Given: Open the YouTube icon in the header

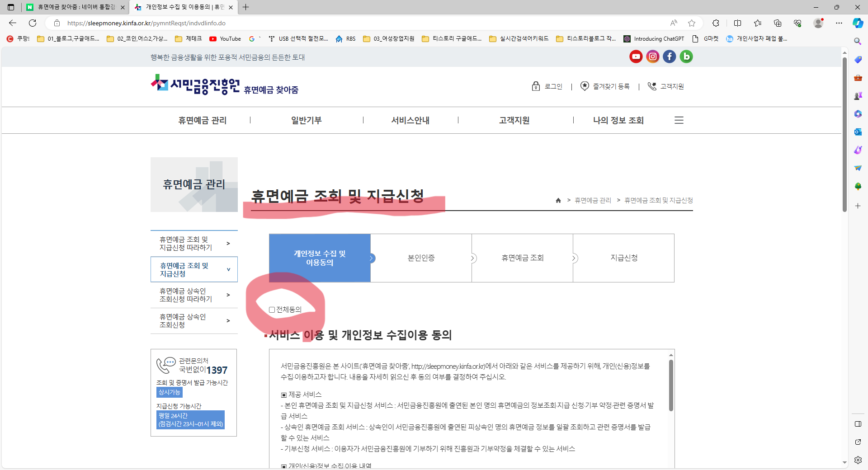Looking at the screenshot, I should click(x=636, y=56).
